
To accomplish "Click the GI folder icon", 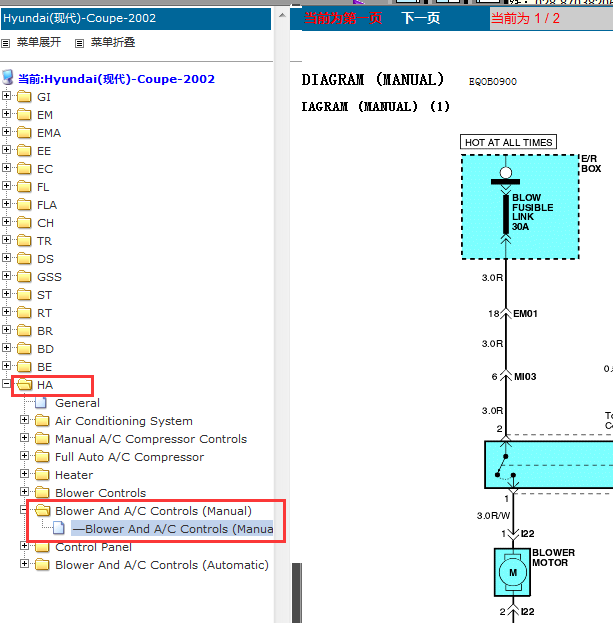I will click(x=24, y=97).
